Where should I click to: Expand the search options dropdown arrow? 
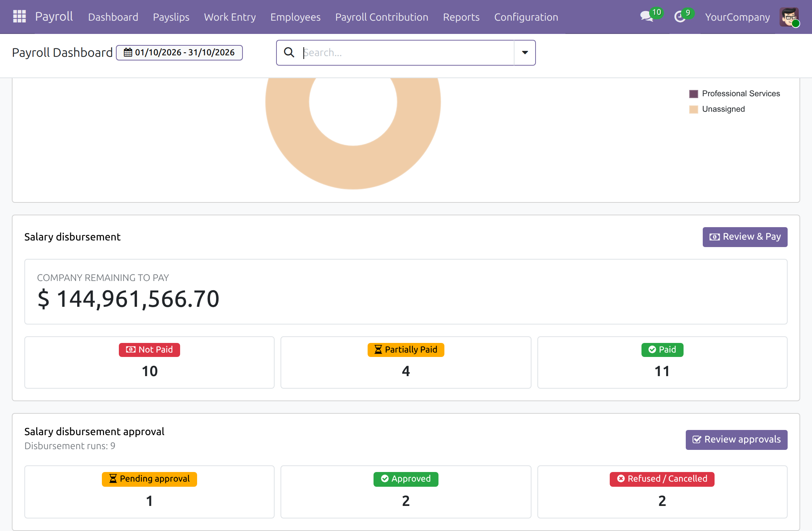click(524, 52)
